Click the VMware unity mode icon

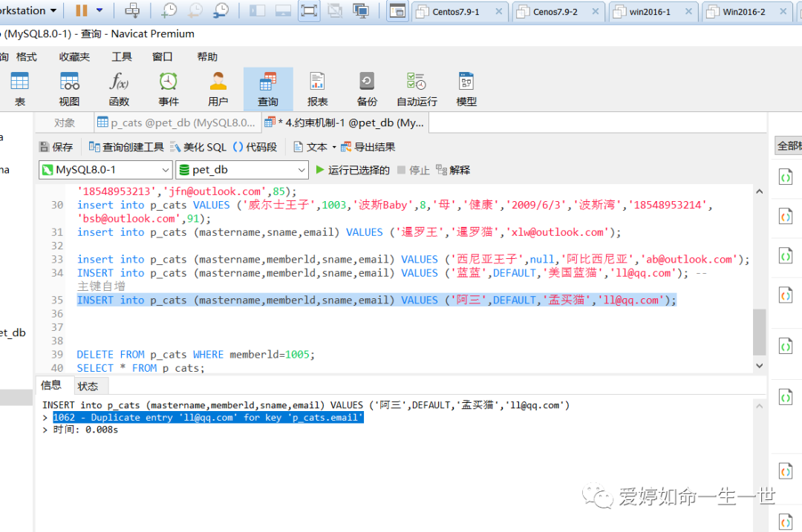335,10
